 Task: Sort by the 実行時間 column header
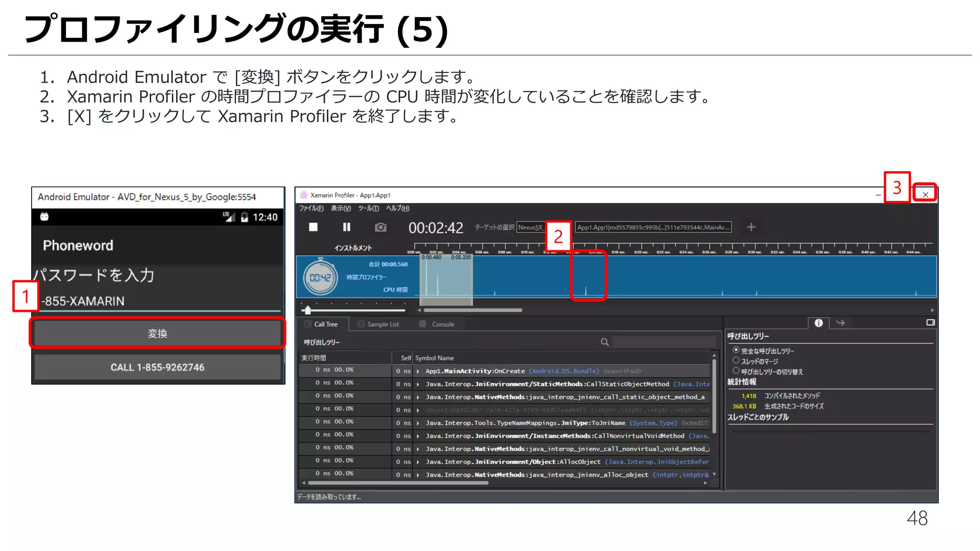click(x=345, y=358)
